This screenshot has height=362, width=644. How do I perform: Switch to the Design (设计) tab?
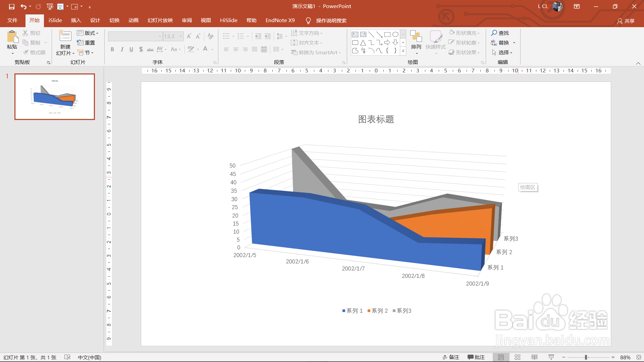pyautogui.click(x=95, y=20)
